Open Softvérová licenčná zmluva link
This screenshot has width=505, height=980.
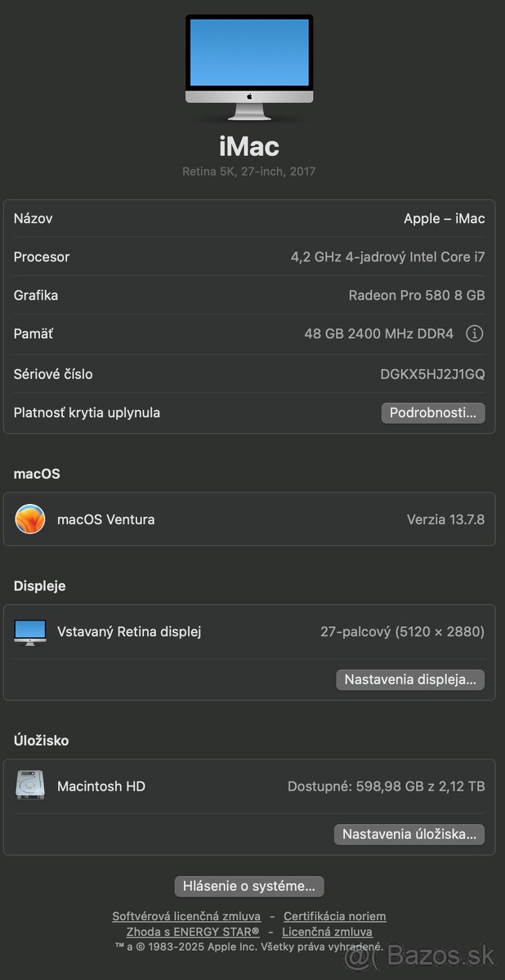pos(186,916)
